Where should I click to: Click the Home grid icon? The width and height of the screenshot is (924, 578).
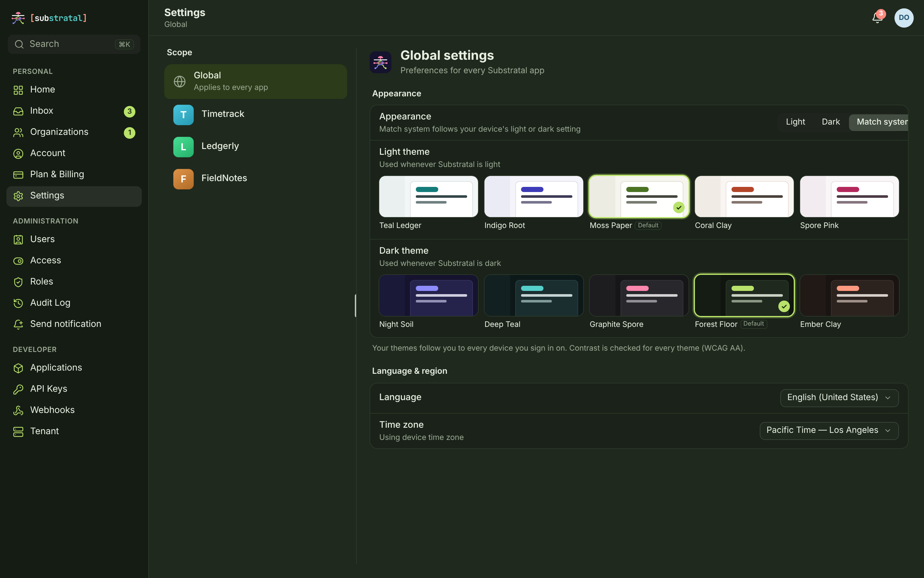(18, 90)
